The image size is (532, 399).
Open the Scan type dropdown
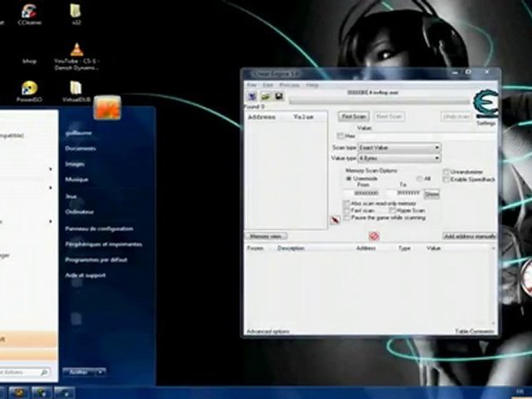pyautogui.click(x=397, y=147)
